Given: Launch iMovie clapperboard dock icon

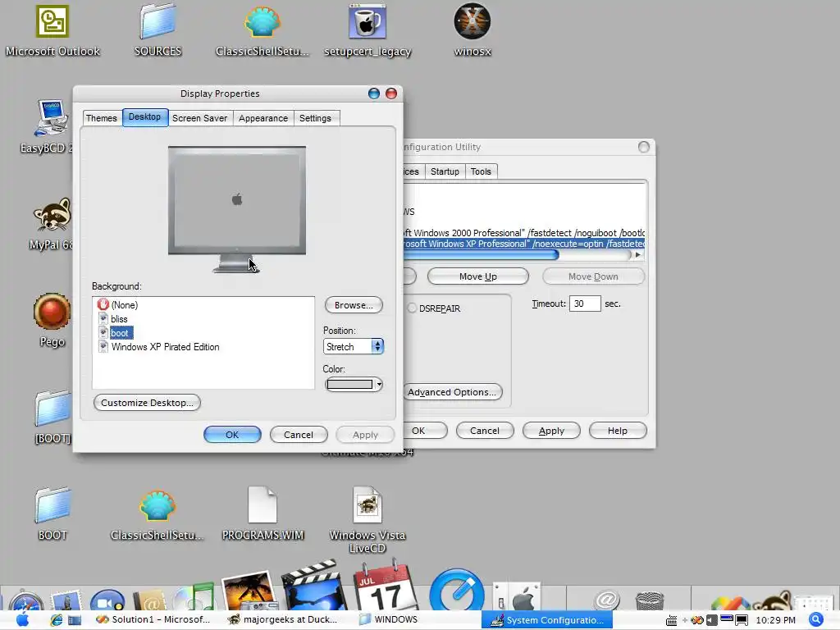Looking at the screenshot, I should pyautogui.click(x=313, y=587).
